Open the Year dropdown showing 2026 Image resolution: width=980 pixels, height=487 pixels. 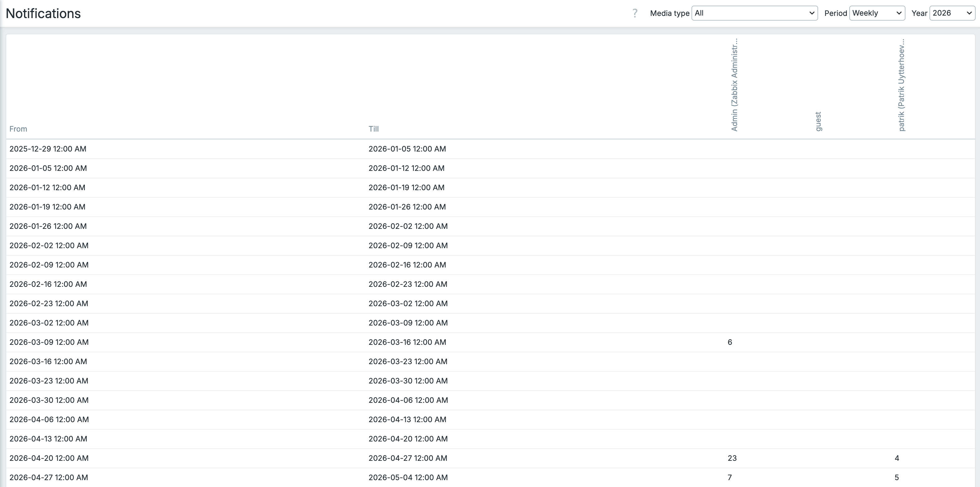pos(952,13)
